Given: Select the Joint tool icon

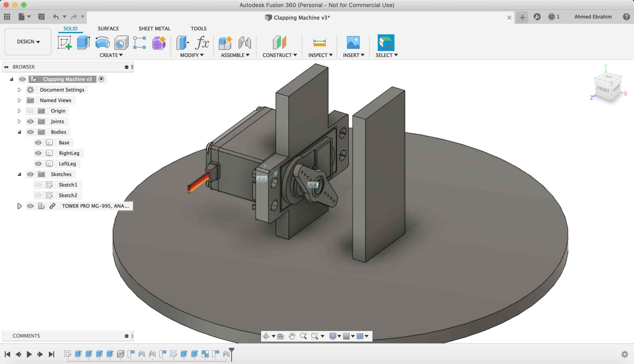Looking at the screenshot, I should click(245, 42).
